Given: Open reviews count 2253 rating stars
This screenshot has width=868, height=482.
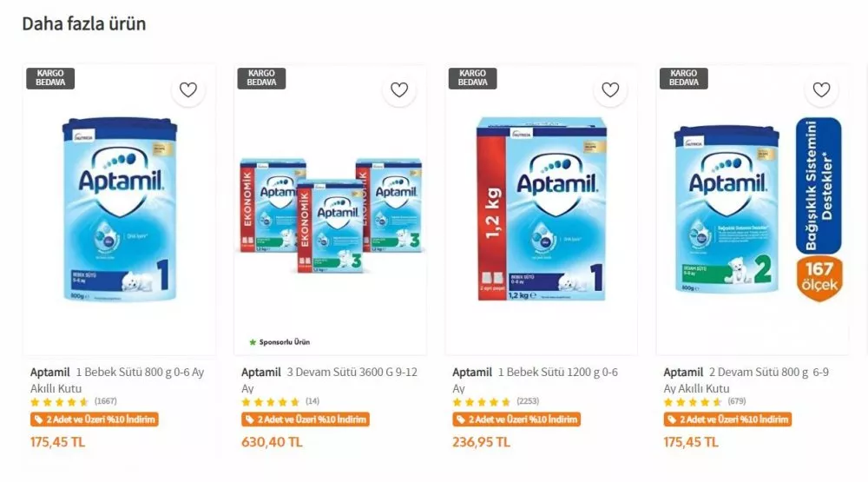Looking at the screenshot, I should coord(482,402).
